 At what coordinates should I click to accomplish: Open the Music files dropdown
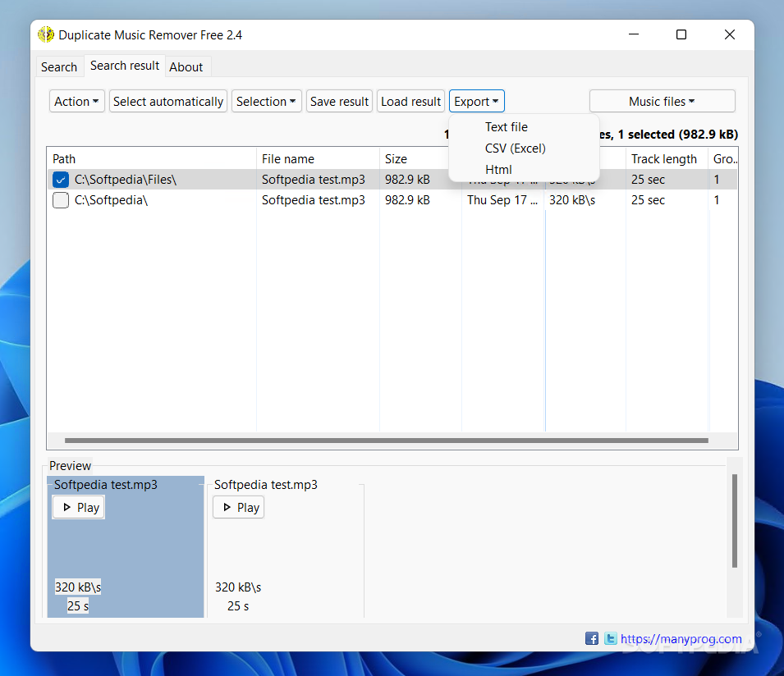pyautogui.click(x=662, y=102)
